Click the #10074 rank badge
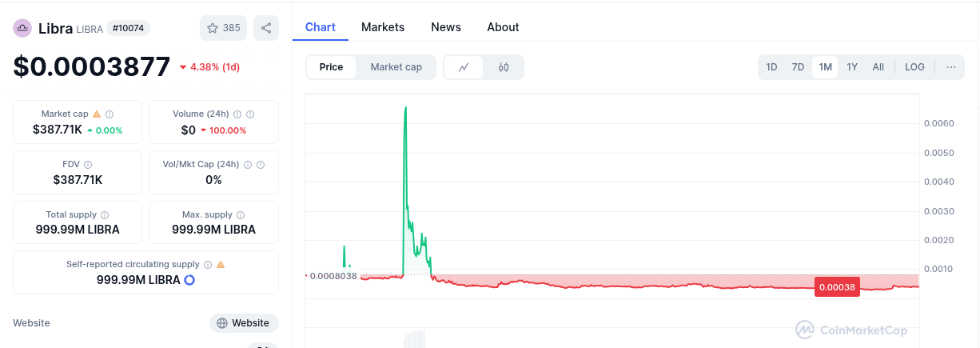980x348 pixels. 129,28
